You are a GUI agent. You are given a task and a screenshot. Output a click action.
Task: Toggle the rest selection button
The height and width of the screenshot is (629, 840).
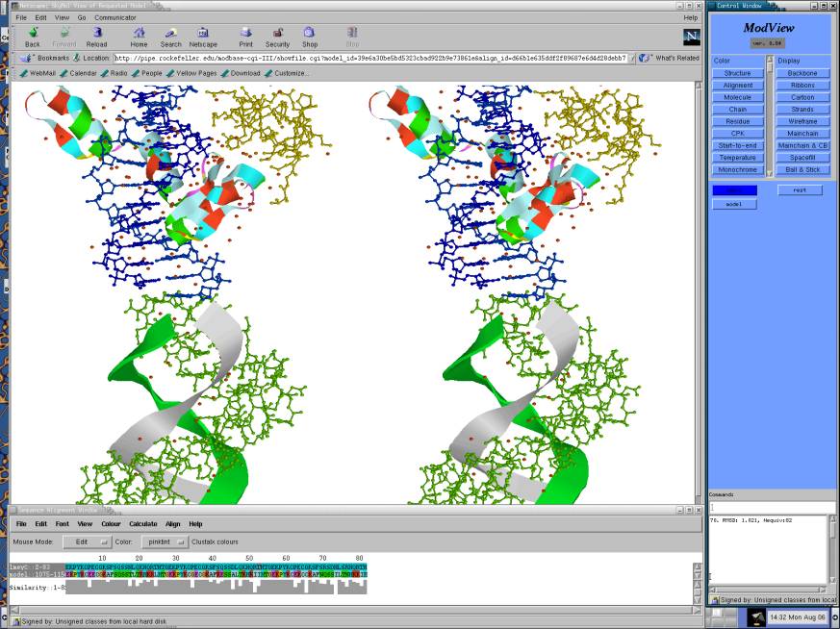[x=800, y=190]
